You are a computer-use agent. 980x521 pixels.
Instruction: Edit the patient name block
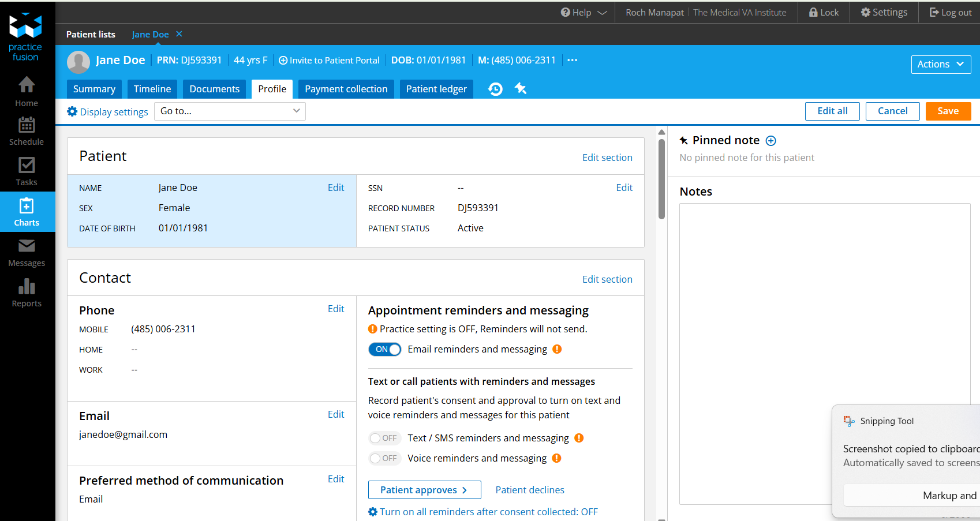[x=336, y=188]
